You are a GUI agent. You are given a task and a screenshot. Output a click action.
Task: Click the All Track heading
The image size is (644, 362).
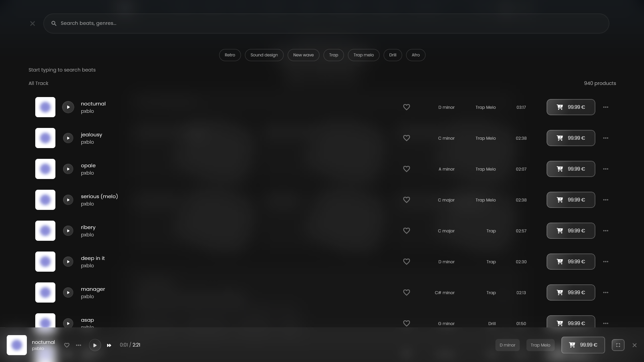[38, 83]
